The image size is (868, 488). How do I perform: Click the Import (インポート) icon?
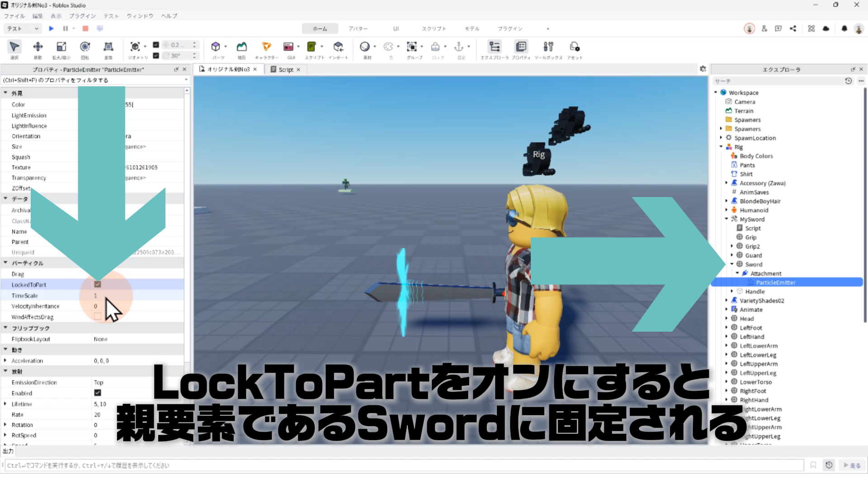coord(338,47)
